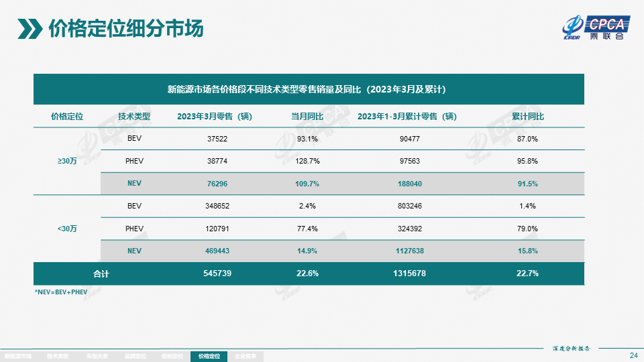
Task: Open the 级别定位 tab
Action: [172, 357]
